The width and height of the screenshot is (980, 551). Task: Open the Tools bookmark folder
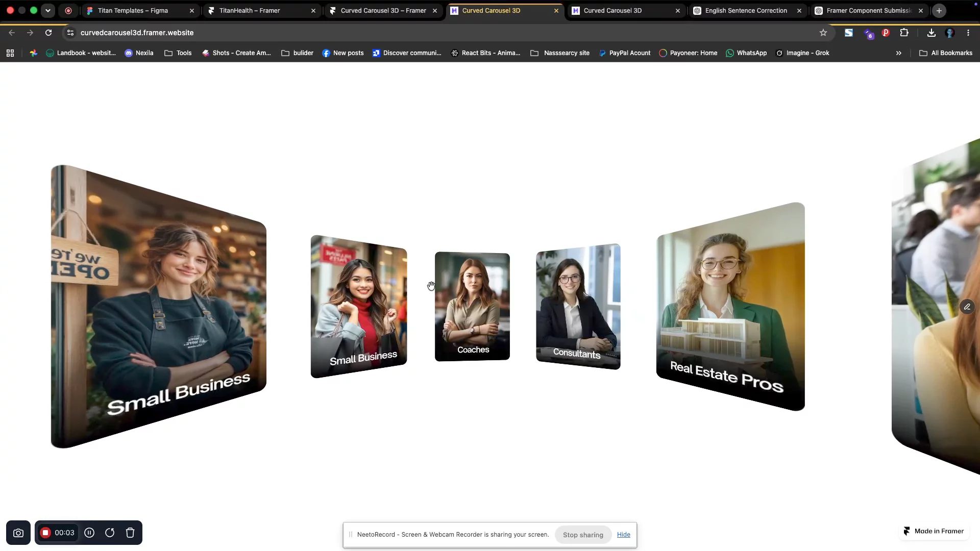pyautogui.click(x=178, y=53)
